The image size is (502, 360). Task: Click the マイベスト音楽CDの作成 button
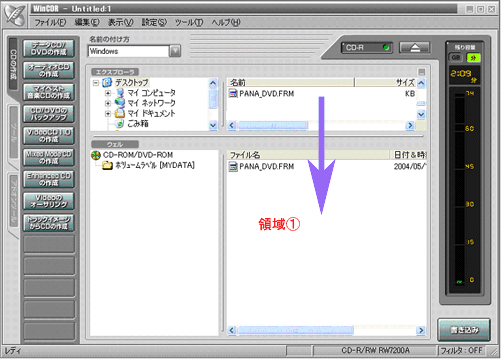pos(49,92)
